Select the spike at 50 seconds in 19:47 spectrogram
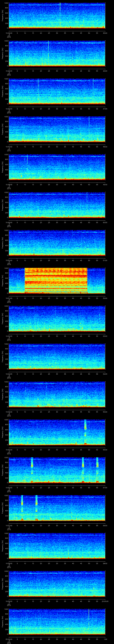 [x=89, y=126]
